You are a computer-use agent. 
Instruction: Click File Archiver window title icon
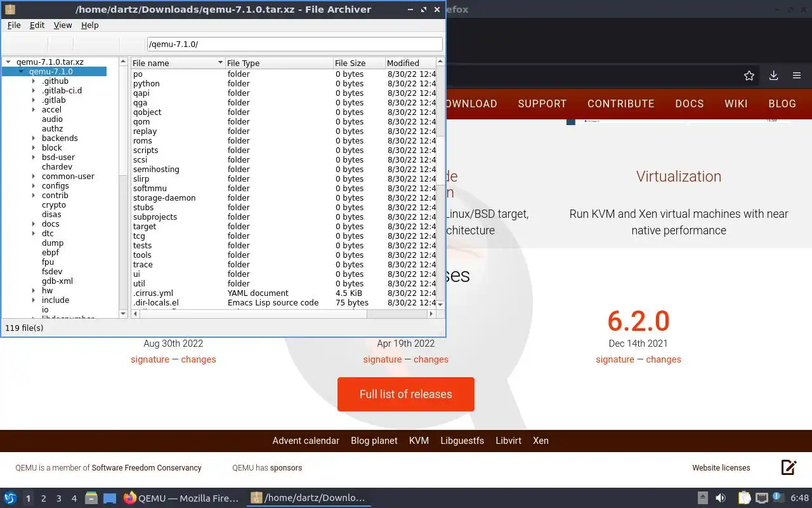(x=10, y=10)
